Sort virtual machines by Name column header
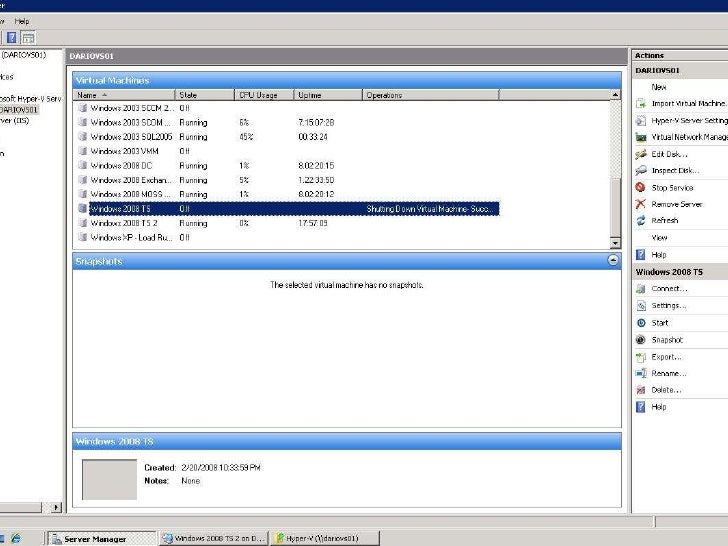Screen dimensions: 728x546 [x=124, y=95]
